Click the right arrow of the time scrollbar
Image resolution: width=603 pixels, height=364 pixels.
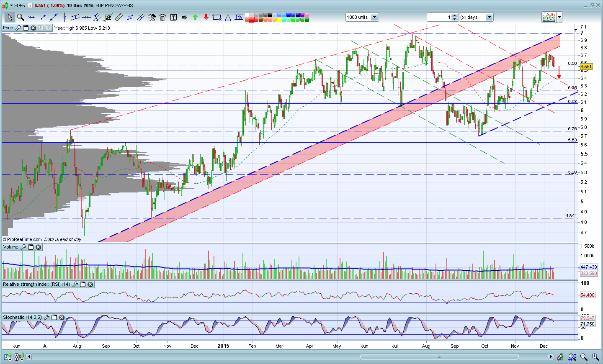551,357
